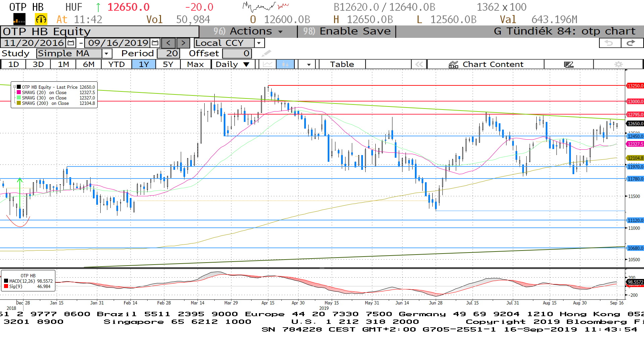Image resolution: width=644 pixels, height=348 pixels.
Task: Select the 1D range tab
Action: [14, 64]
